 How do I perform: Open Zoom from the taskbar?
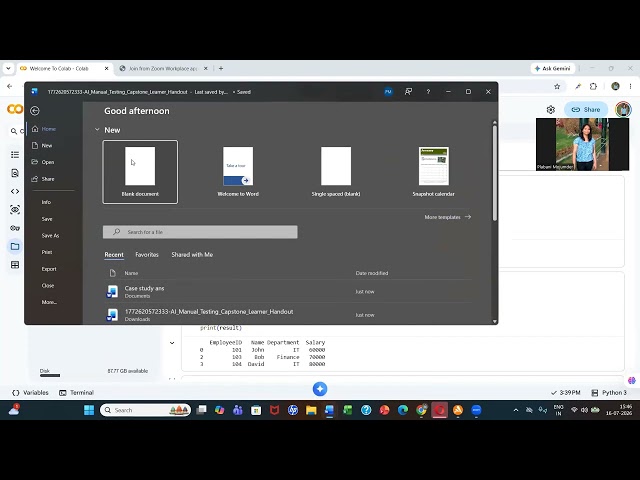[x=476, y=410]
